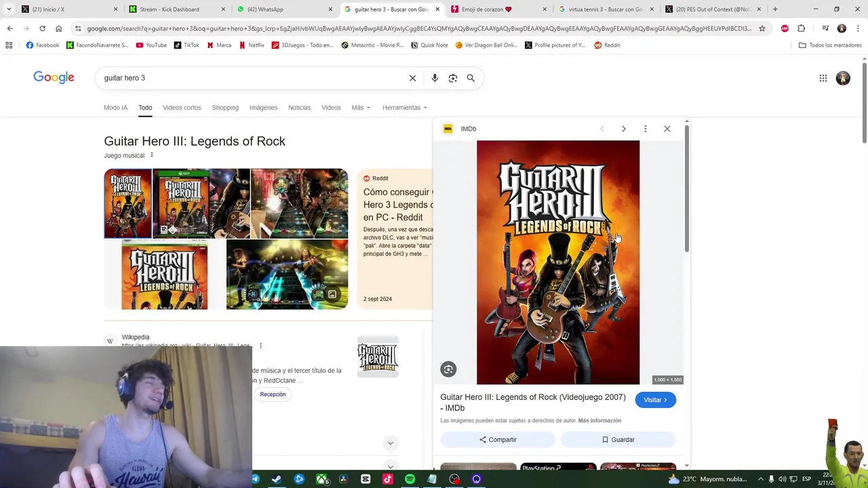Close the image preview panel
868x488 pixels.
[667, 129]
